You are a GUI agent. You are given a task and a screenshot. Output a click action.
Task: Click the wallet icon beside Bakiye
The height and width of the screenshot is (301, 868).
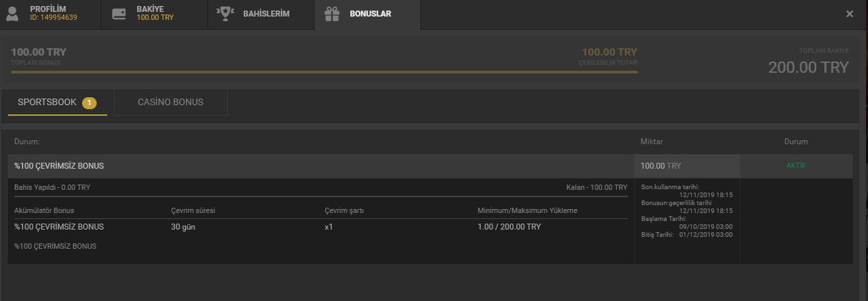point(119,14)
